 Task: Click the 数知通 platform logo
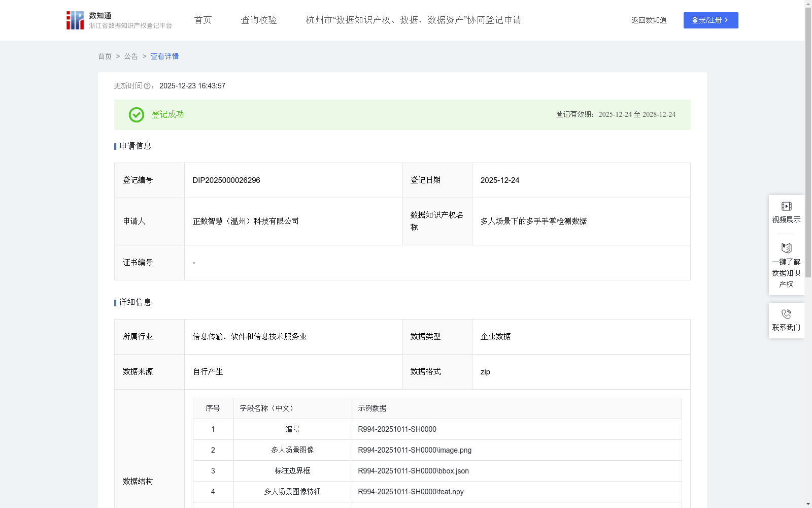75,20
